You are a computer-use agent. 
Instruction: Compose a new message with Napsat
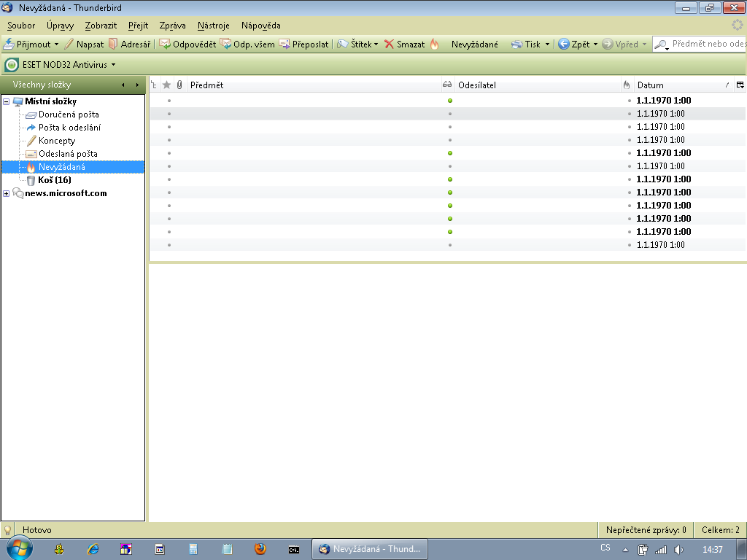coord(84,44)
